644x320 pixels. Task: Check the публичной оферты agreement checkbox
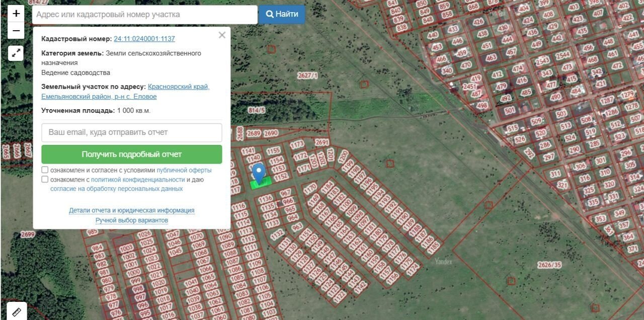click(45, 170)
